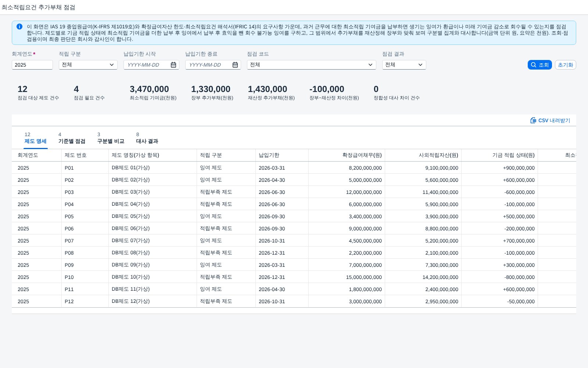Viewport: 588px width, 368px height.
Task: Click the 확정급여채무(원) column header
Action: coord(347,155)
